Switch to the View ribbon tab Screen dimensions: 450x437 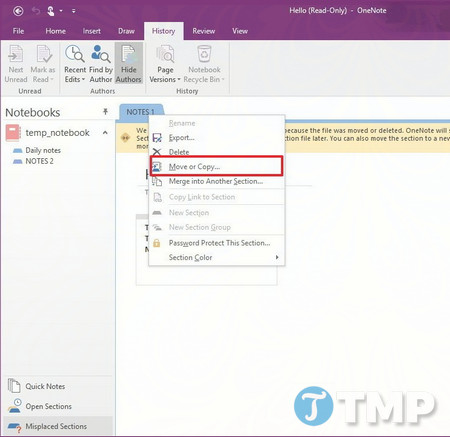point(240,31)
